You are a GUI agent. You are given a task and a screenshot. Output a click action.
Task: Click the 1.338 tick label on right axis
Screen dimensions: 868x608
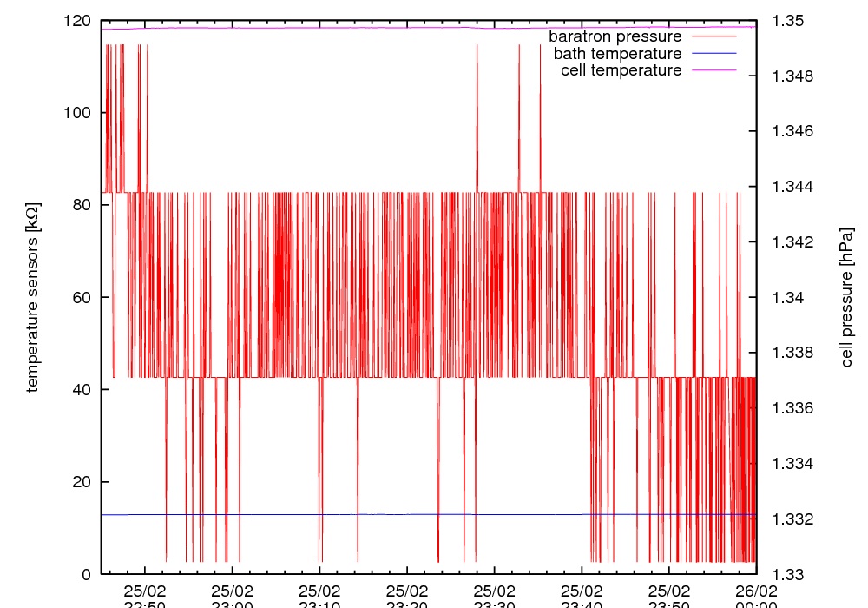point(791,353)
